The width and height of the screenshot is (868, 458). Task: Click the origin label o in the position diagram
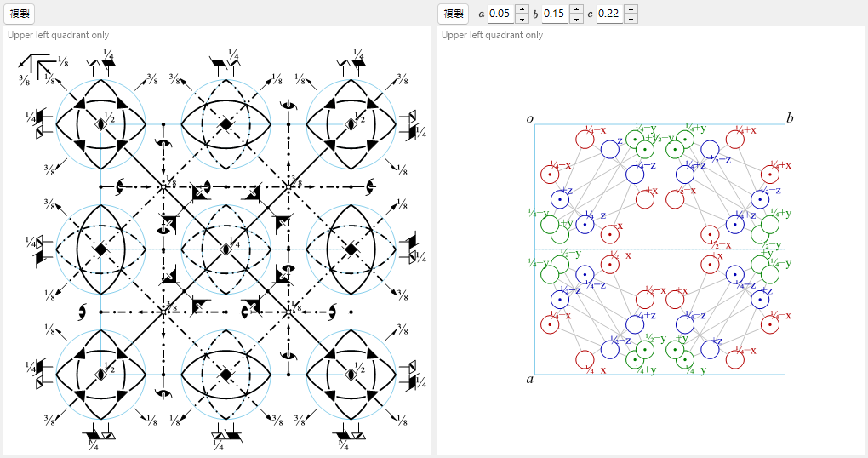click(x=530, y=118)
